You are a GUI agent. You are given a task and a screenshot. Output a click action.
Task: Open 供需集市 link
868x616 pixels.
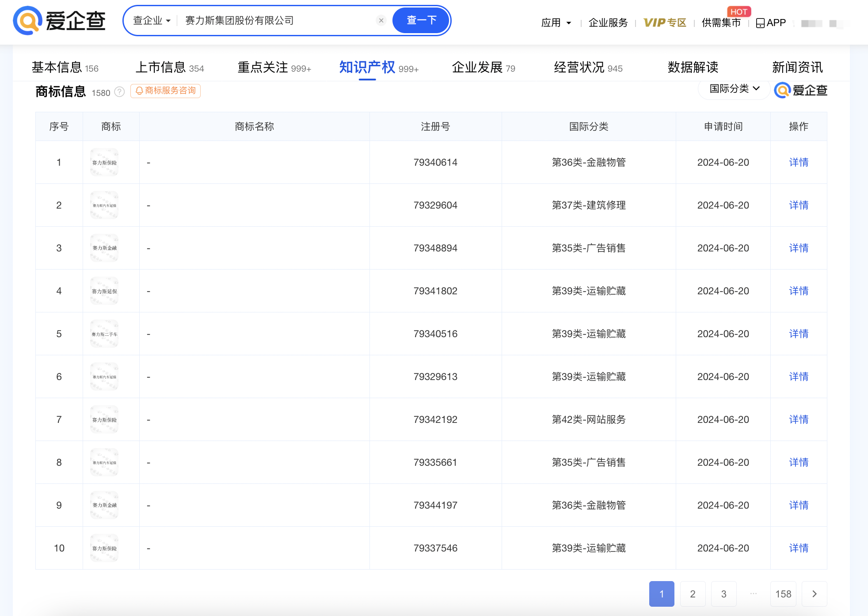point(721,23)
